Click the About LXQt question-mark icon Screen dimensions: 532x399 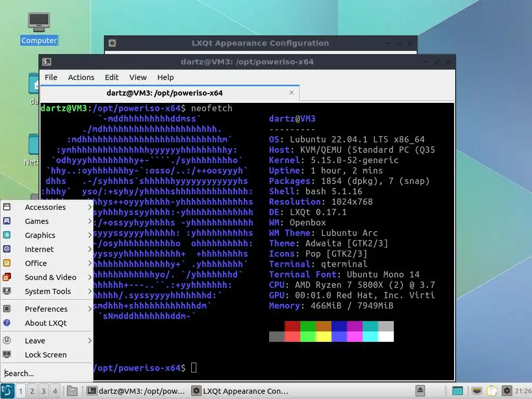[x=7, y=323]
